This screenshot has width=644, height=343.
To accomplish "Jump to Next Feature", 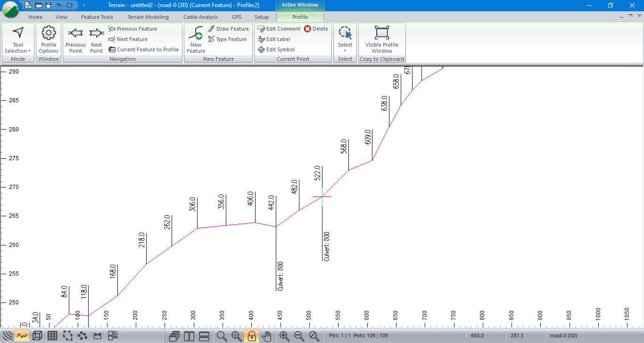I will 128,39.
